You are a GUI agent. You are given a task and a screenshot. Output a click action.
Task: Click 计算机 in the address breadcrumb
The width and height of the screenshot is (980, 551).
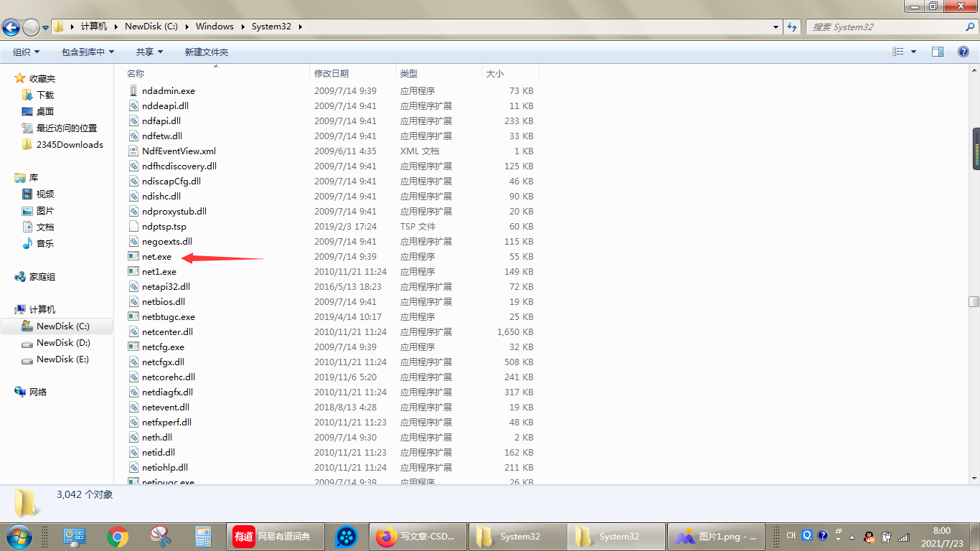pyautogui.click(x=93, y=27)
